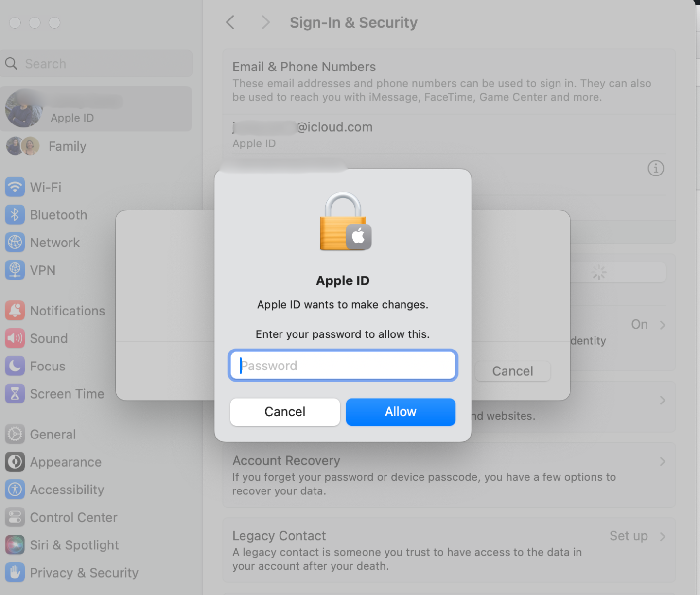The height and width of the screenshot is (595, 700).
Task: Expand the Account Recovery row chevron
Action: pos(663,461)
